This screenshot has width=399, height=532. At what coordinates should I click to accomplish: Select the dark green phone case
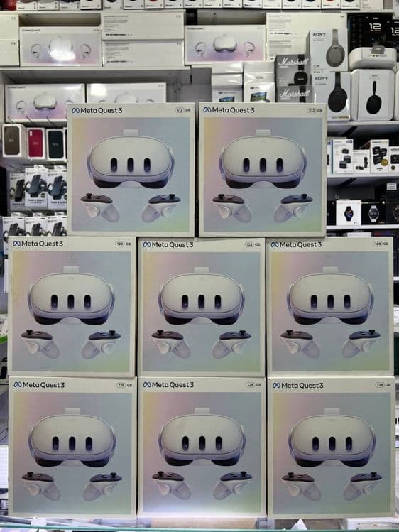tap(56, 144)
